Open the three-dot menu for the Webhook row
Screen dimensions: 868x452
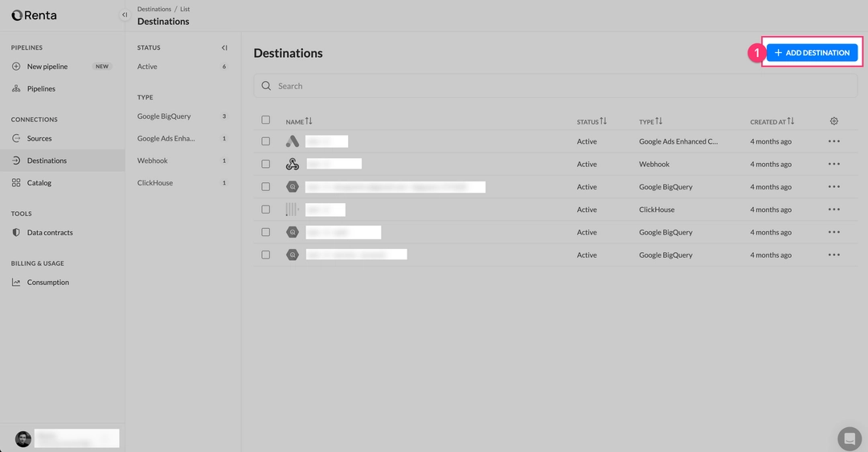[833, 165]
